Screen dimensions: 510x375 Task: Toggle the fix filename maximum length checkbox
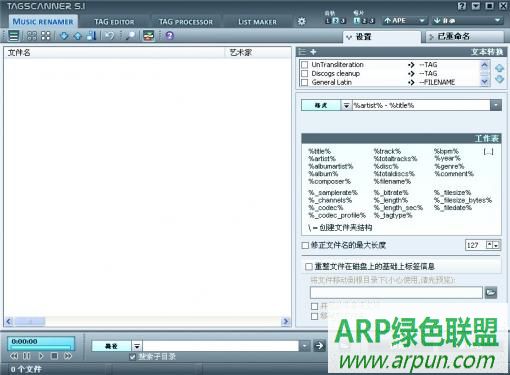click(x=305, y=246)
